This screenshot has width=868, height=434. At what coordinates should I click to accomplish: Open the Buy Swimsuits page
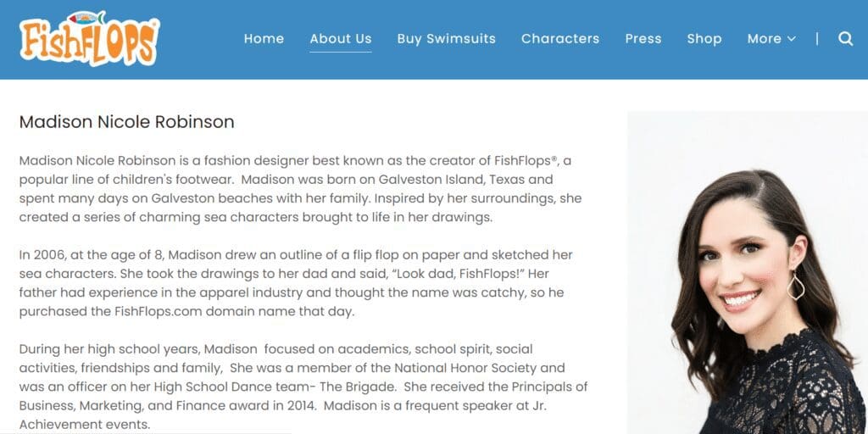pos(446,39)
